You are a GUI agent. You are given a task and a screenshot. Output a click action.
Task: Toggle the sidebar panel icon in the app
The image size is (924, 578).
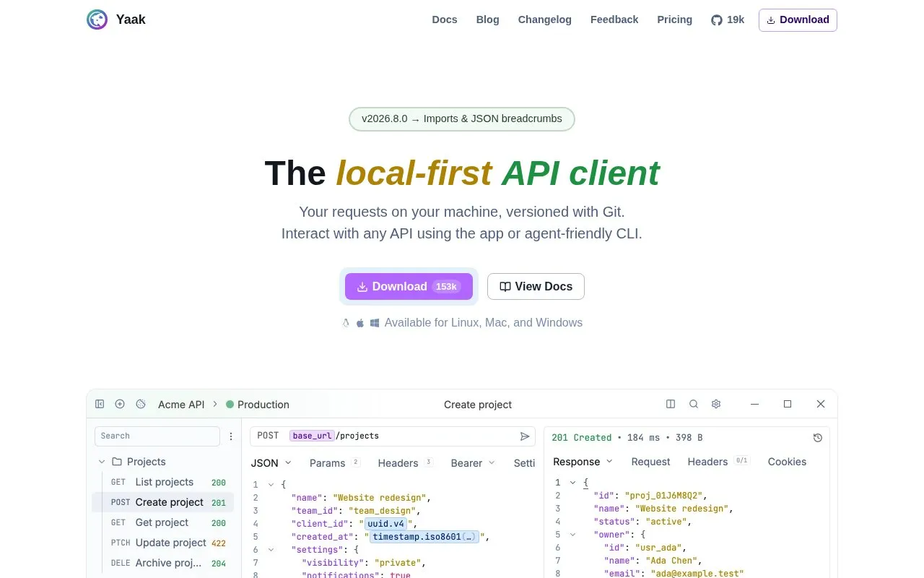point(100,404)
